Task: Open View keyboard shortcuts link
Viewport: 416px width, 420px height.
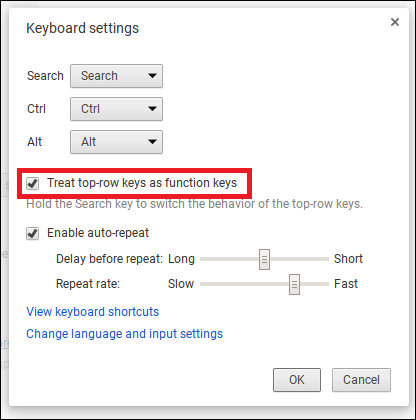Action: coord(93,312)
